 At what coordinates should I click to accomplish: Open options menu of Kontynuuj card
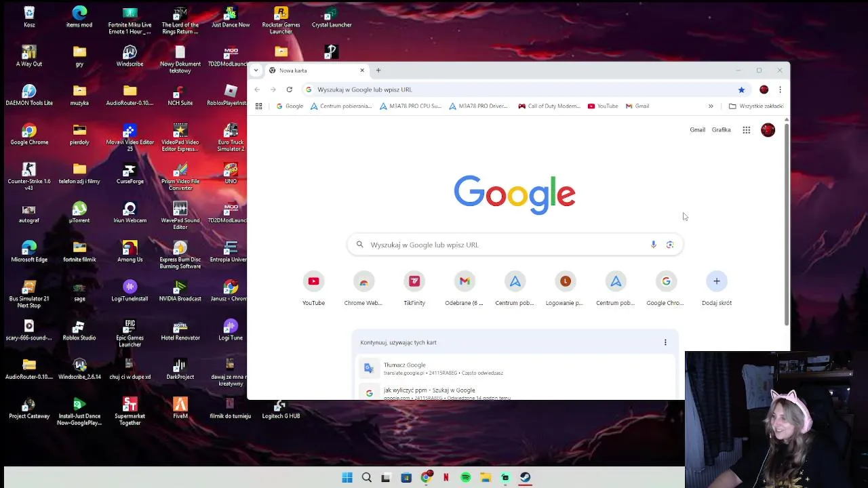pyautogui.click(x=665, y=342)
